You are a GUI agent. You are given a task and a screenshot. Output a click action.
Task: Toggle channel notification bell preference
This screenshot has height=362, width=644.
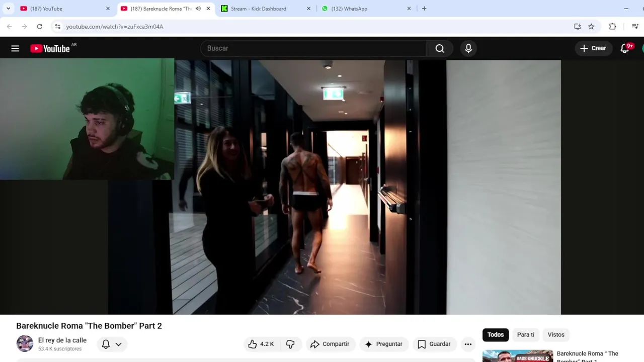[106, 344]
